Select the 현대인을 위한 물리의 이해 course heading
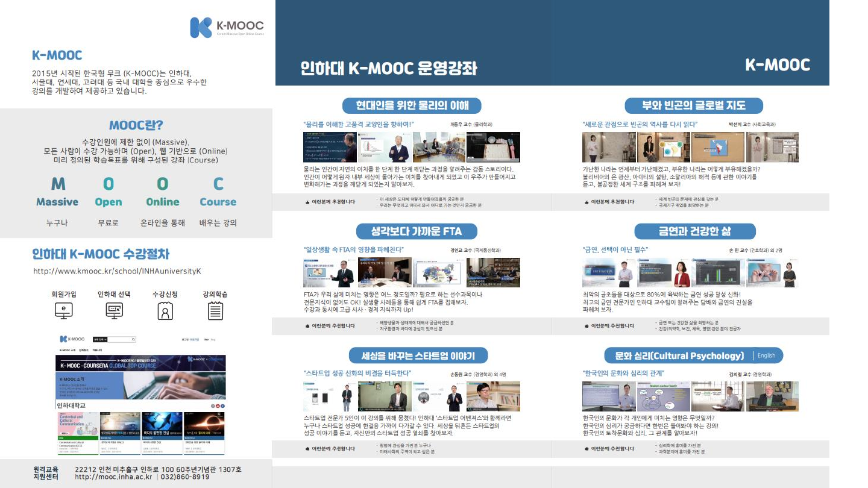This screenshot has width=868, height=488. [410, 105]
